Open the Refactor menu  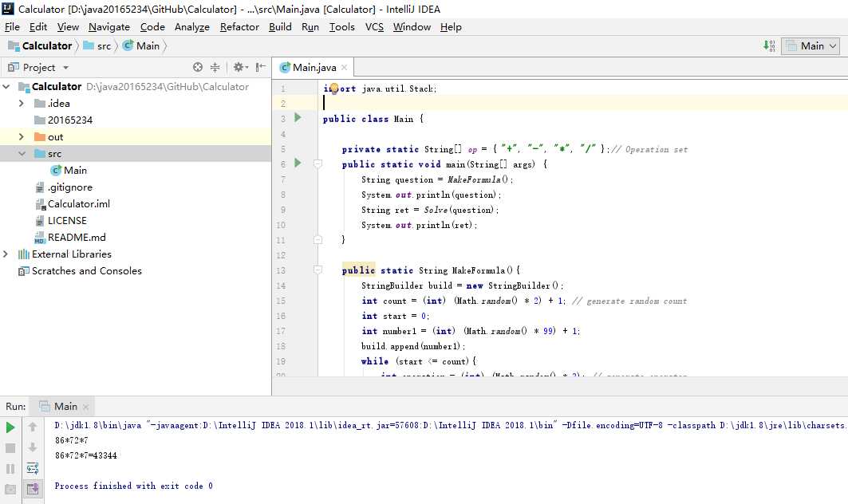pyautogui.click(x=239, y=27)
